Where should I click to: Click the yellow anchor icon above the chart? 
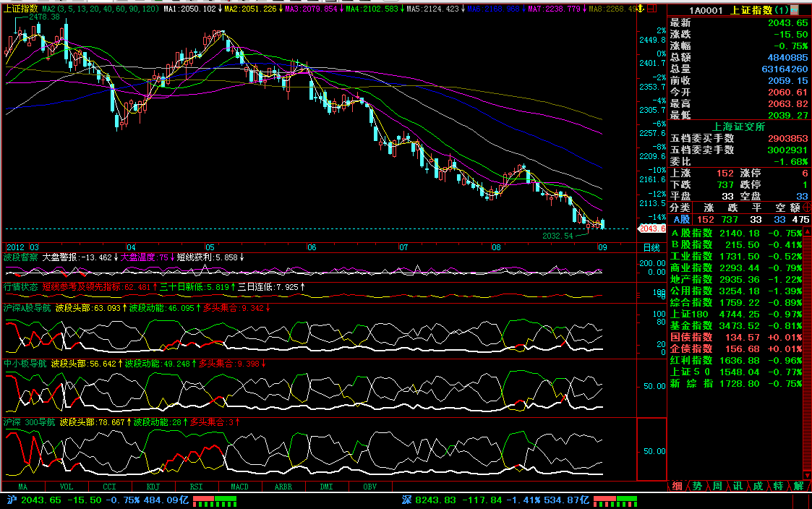pos(641,8)
